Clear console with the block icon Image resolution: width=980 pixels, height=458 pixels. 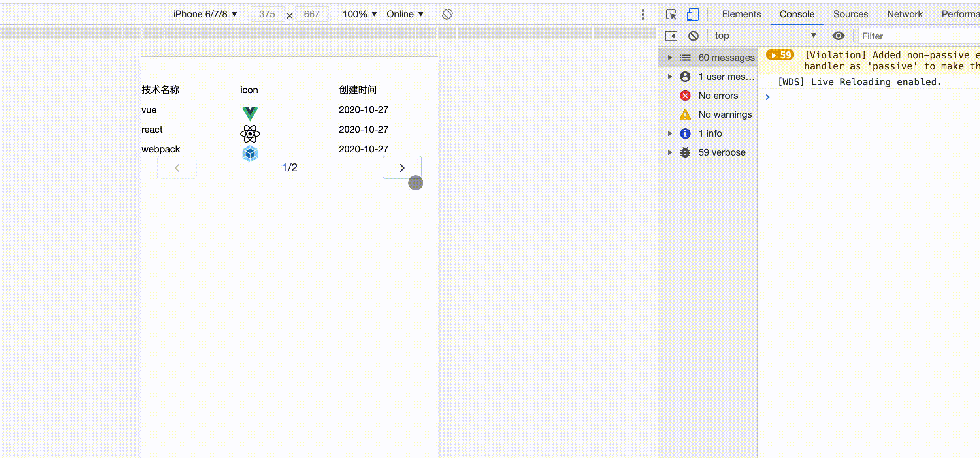click(x=693, y=36)
